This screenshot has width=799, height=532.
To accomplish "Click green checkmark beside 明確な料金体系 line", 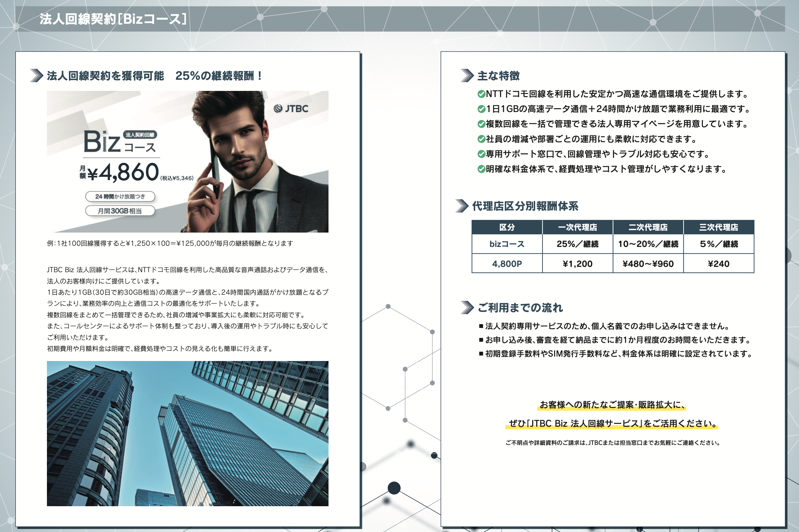I will 481,169.
